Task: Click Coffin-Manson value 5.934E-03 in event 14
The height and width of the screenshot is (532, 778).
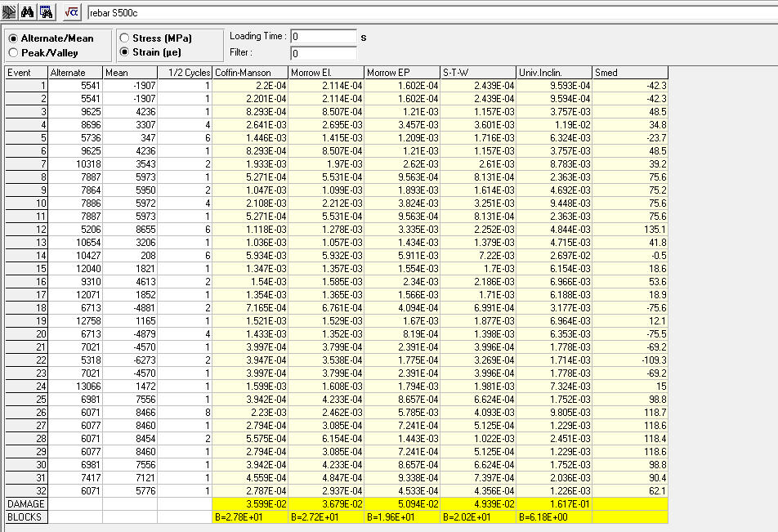Action: (251, 256)
